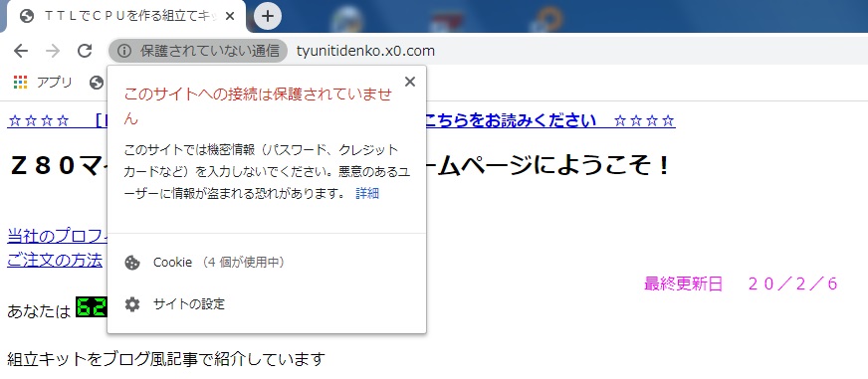
Task: Click the globe bookmark icon in bookmarks bar
Action: click(x=97, y=83)
